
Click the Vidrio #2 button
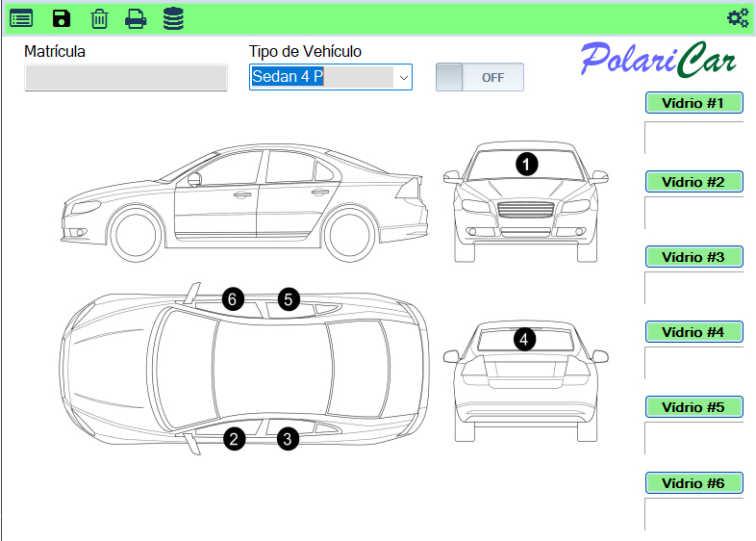pyautogui.click(x=693, y=181)
